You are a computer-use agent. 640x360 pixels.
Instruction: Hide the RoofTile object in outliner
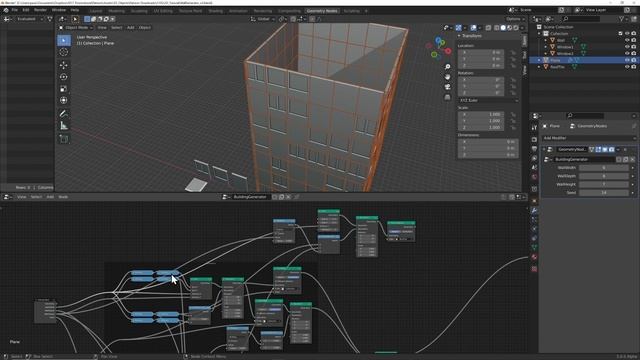627,67
